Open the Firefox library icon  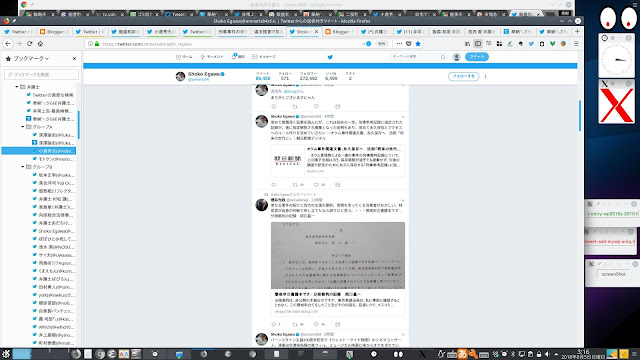[467, 44]
